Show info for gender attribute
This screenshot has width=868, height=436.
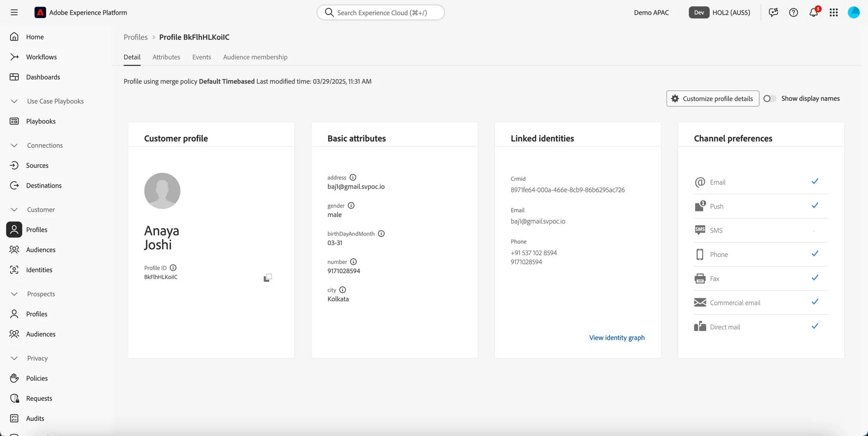pyautogui.click(x=351, y=205)
